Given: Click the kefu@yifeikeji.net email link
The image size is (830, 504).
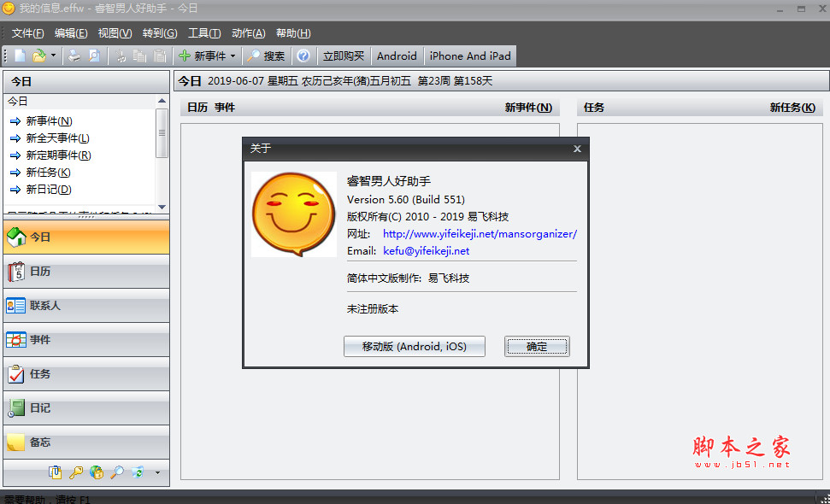Looking at the screenshot, I should (x=427, y=250).
